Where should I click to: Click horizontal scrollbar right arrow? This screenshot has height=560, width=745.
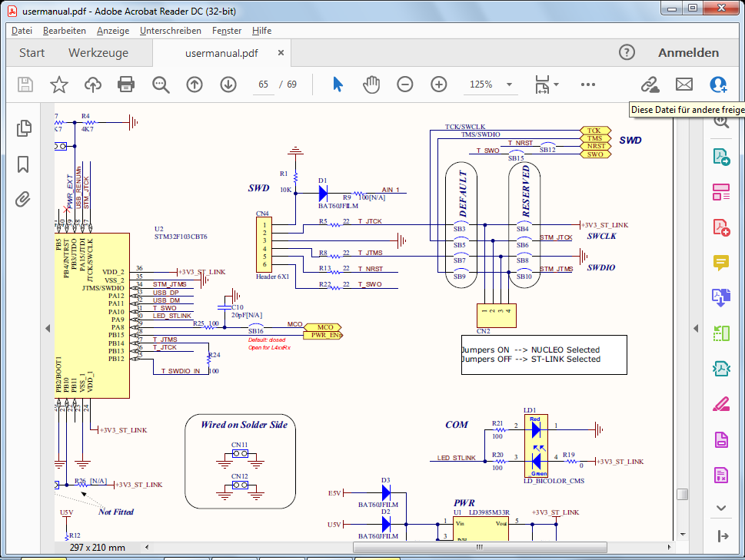[669, 547]
